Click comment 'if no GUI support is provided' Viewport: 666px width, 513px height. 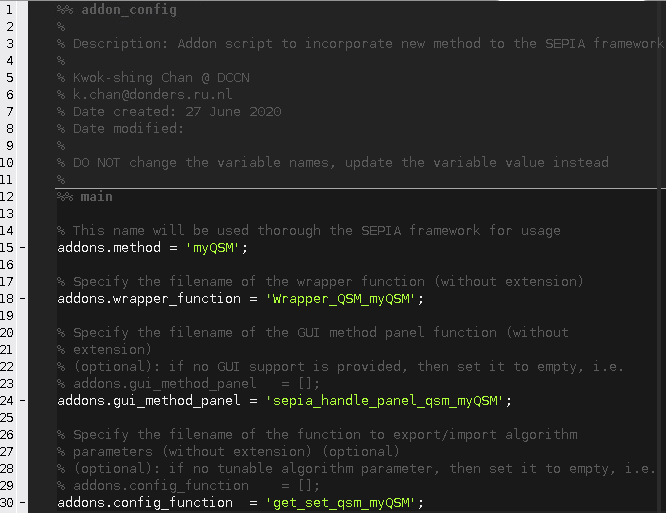pos(341,366)
